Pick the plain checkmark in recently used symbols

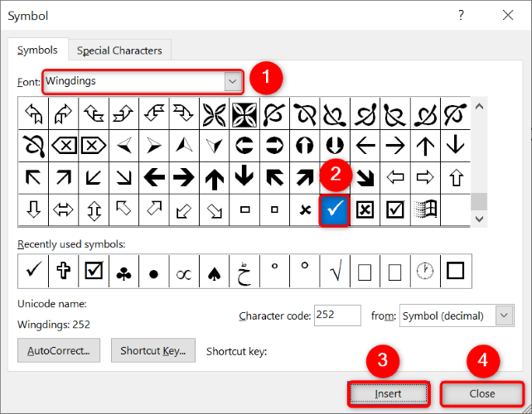click(x=33, y=272)
